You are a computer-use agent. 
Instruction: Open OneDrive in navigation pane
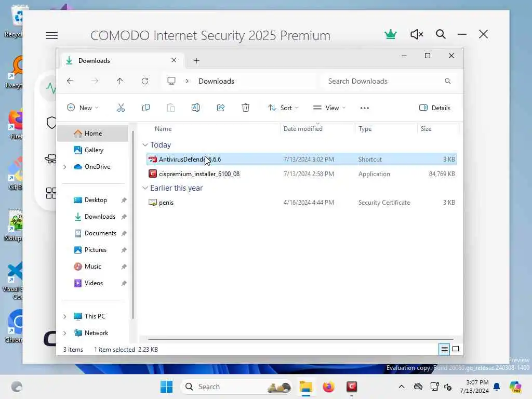point(97,167)
